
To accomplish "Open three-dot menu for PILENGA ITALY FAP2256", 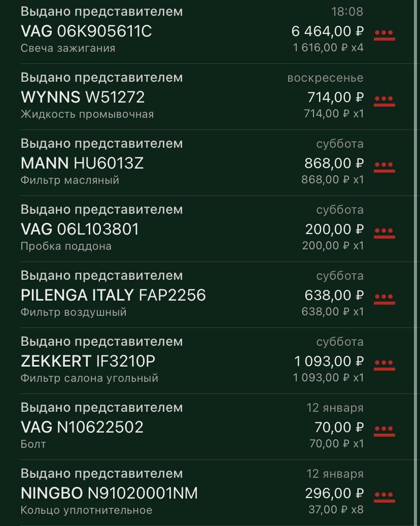I will click(384, 298).
